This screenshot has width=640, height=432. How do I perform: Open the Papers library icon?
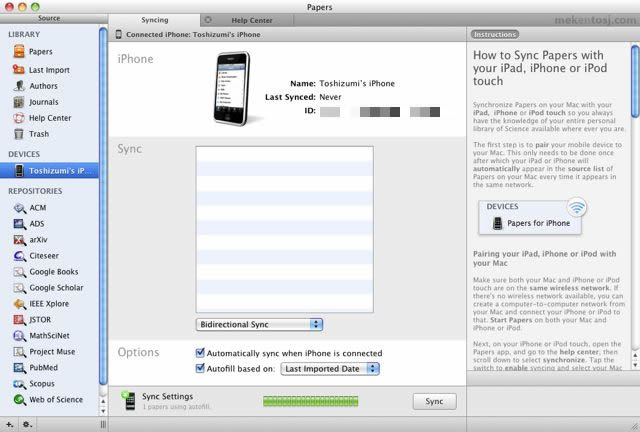coord(19,51)
